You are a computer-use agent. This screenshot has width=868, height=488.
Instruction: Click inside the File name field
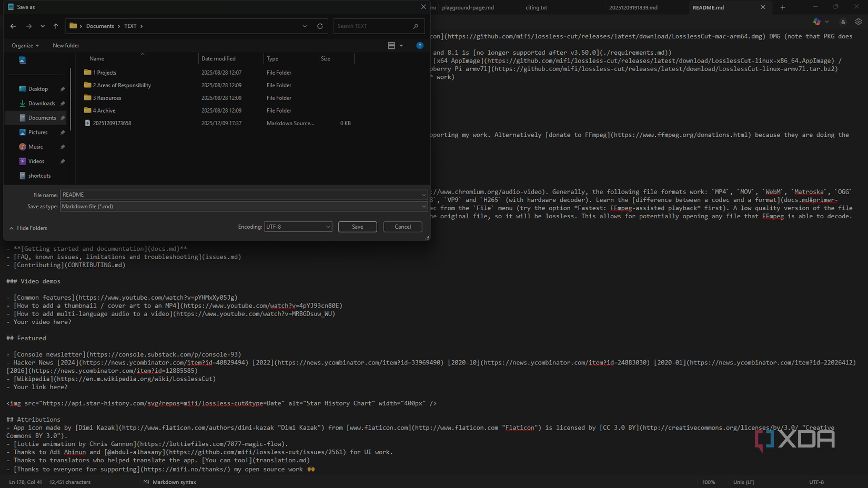(x=210, y=195)
